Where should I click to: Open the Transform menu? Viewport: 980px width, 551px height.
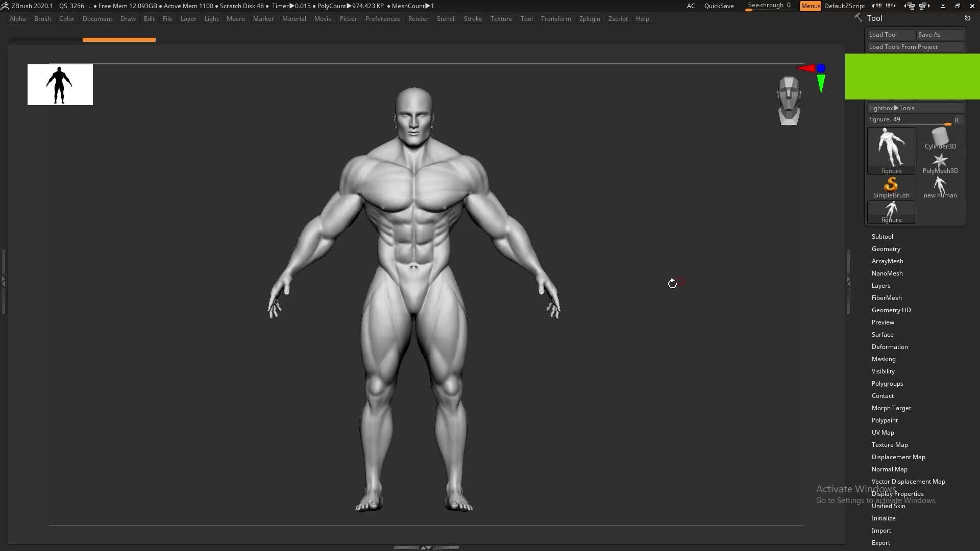pyautogui.click(x=556, y=19)
